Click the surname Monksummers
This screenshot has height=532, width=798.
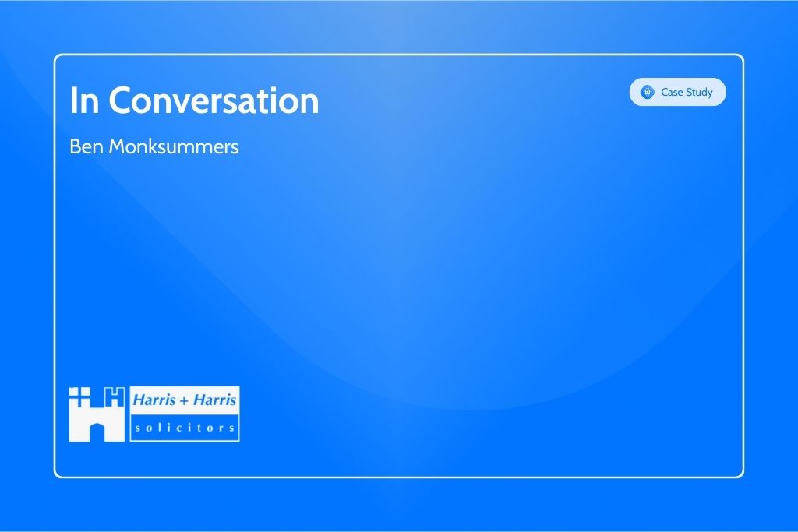pyautogui.click(x=174, y=146)
